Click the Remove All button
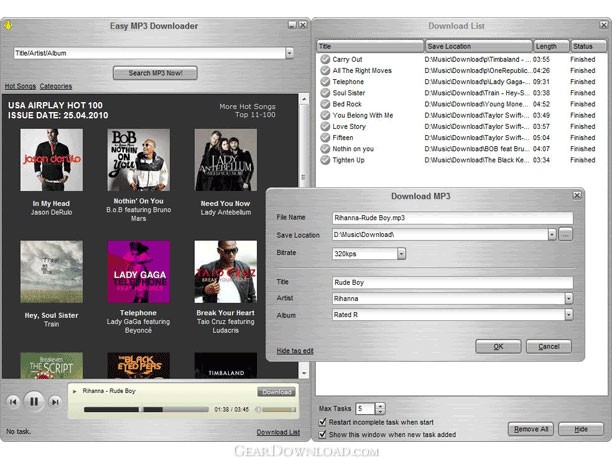 tap(531, 429)
